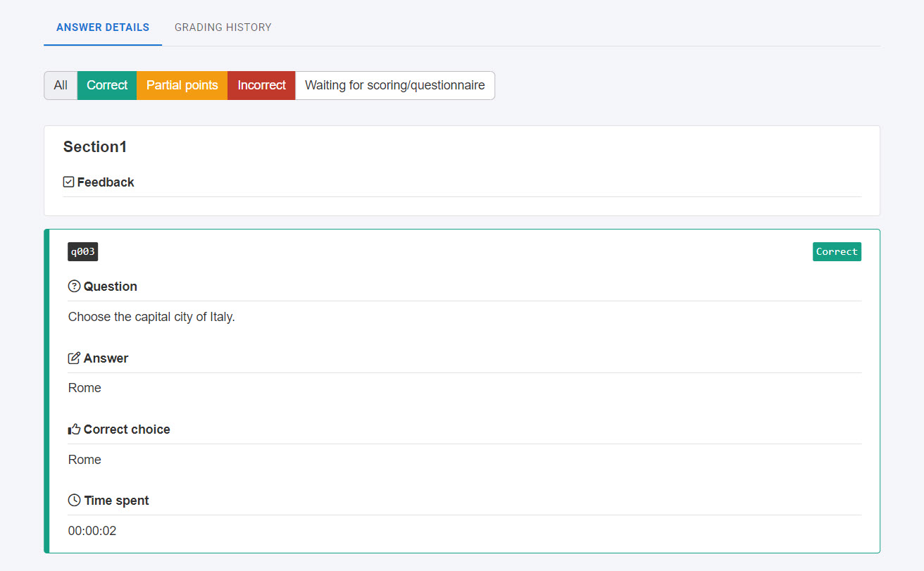Click the clock icon beside Time spent

(74, 501)
